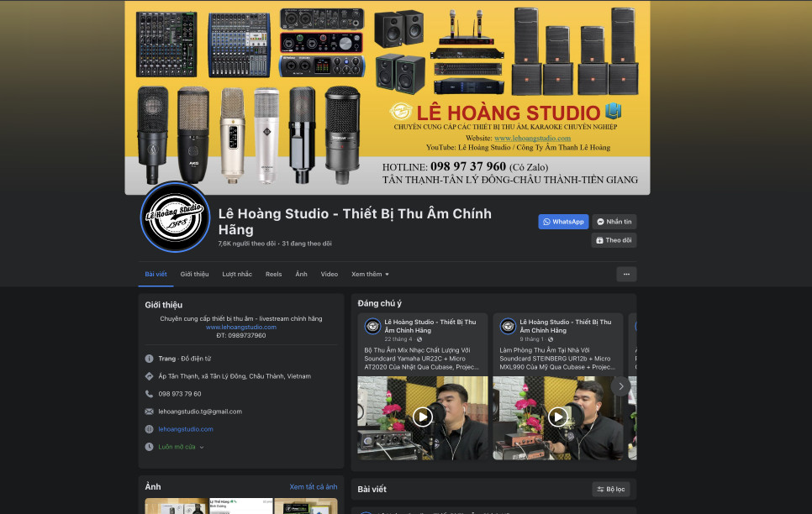Click the 22 tháng 4 post date
Image resolution: width=812 pixels, height=514 pixels.
click(x=398, y=339)
